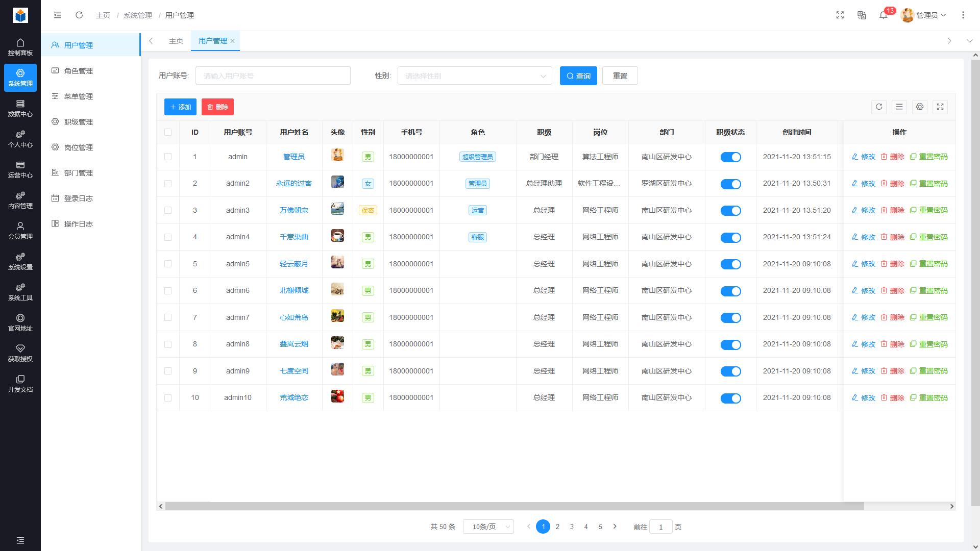Image resolution: width=980 pixels, height=551 pixels.
Task: Collapse the sidebar with the hamburger icon
Action: [58, 15]
